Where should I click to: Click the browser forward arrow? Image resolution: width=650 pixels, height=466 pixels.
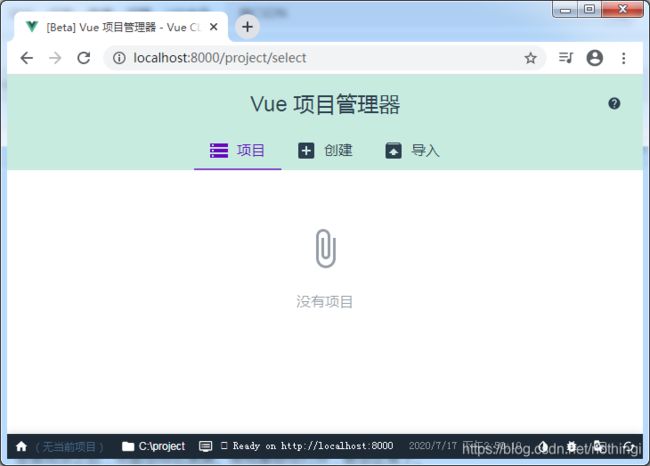tap(55, 58)
